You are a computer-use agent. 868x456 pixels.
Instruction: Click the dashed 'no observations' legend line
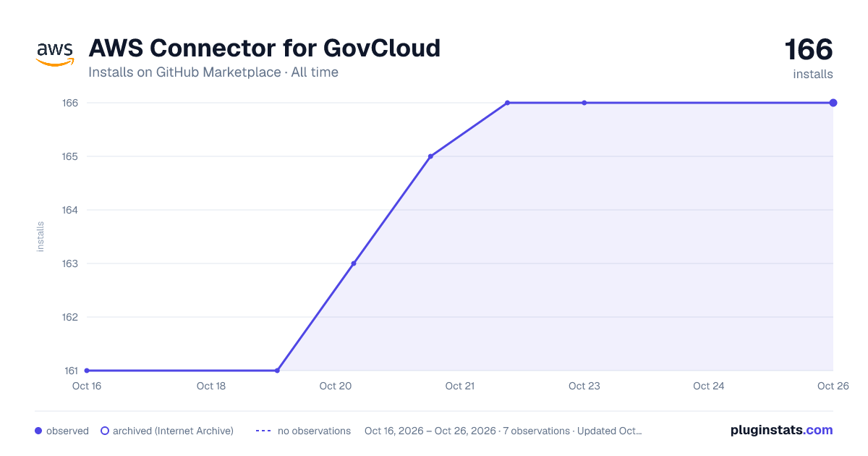tap(263, 431)
